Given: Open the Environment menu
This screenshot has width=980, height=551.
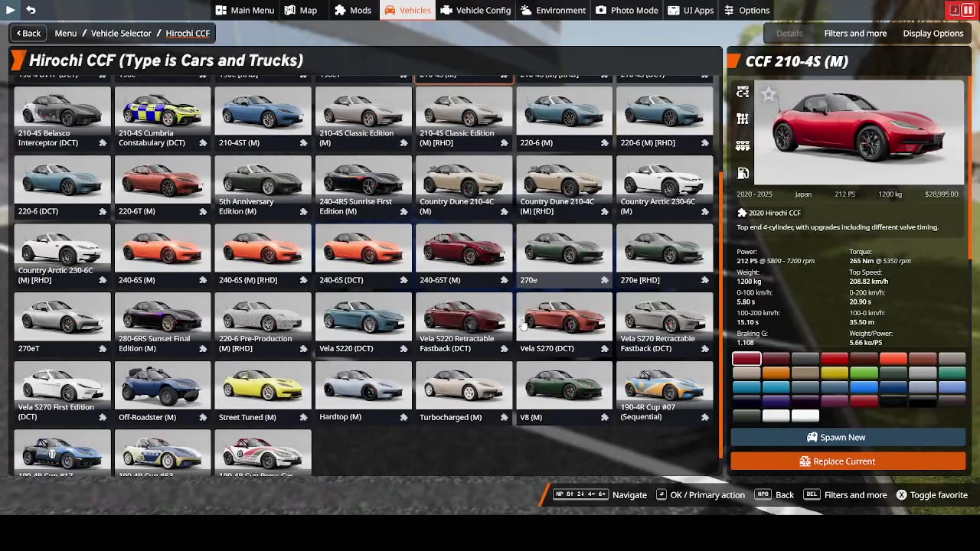Looking at the screenshot, I should tap(554, 10).
